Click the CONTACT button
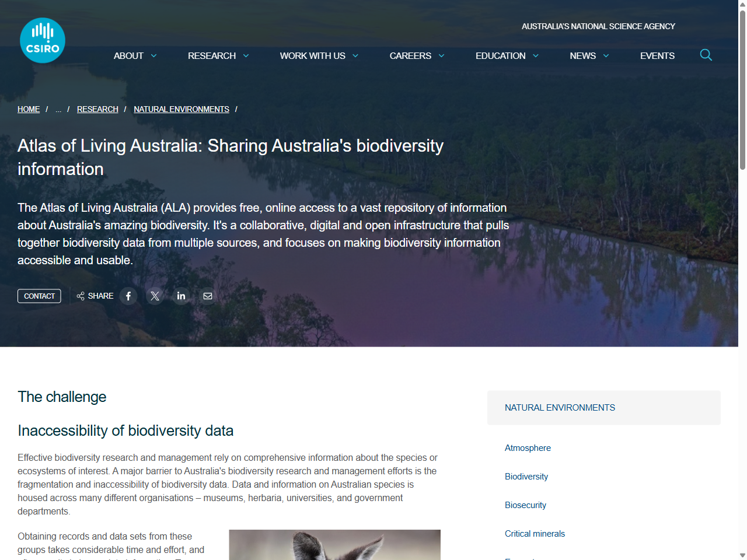 click(39, 296)
